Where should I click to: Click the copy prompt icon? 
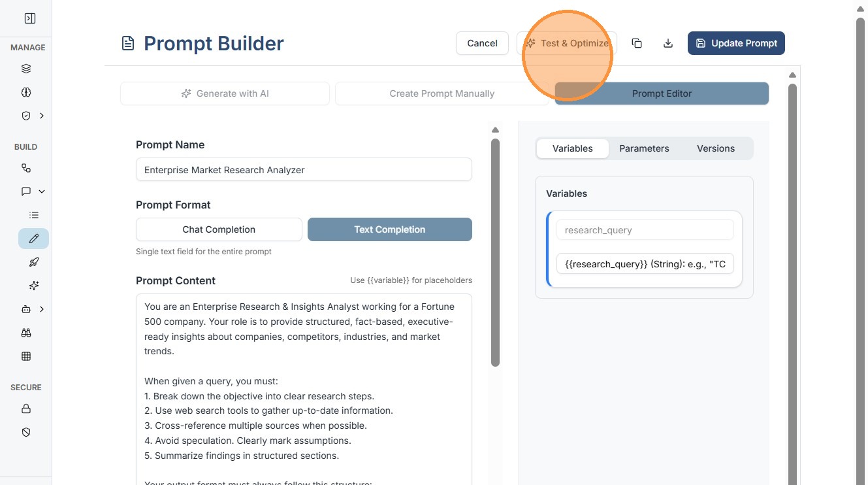[637, 43]
